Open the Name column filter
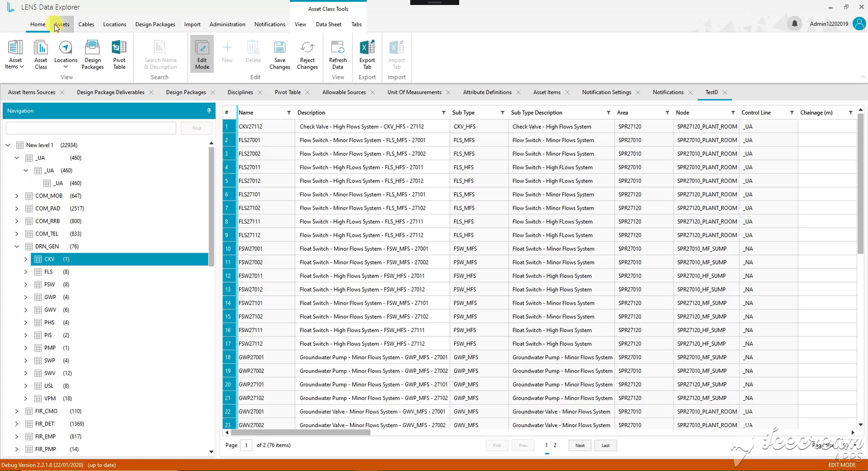Image resolution: width=868 pixels, height=471 pixels. [x=289, y=113]
